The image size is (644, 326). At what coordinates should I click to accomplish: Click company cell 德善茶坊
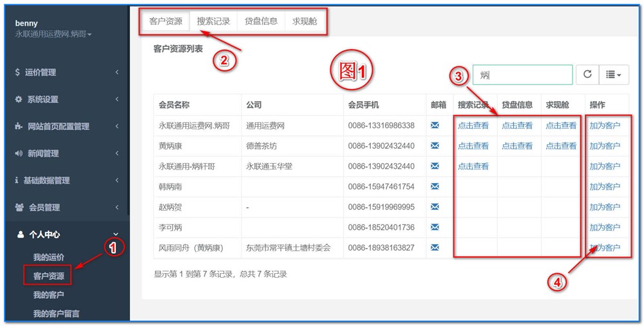[261, 146]
